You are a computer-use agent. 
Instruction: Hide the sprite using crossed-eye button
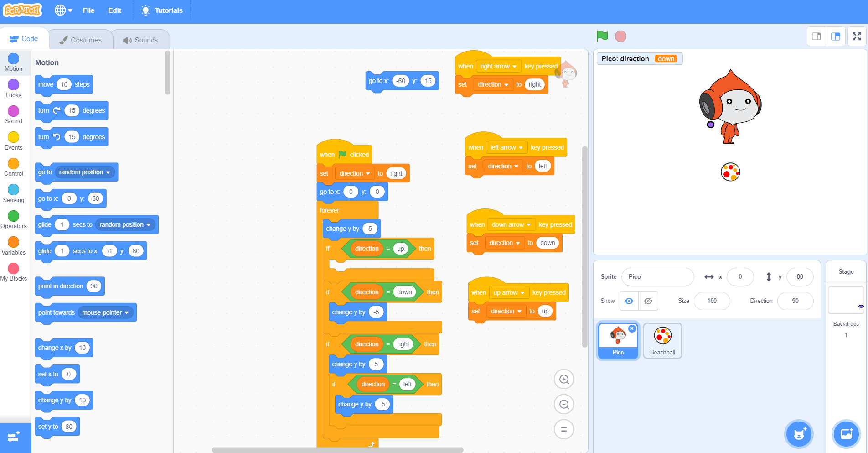click(x=648, y=301)
